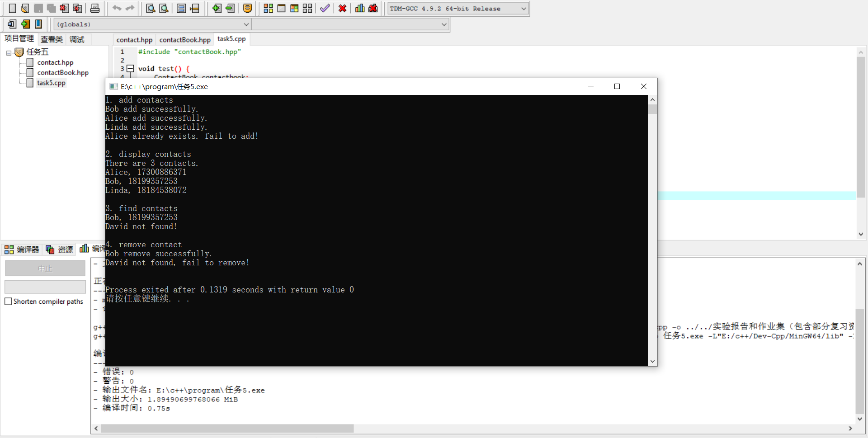
Task: Select the task5.cpp editor tab
Action: click(231, 39)
